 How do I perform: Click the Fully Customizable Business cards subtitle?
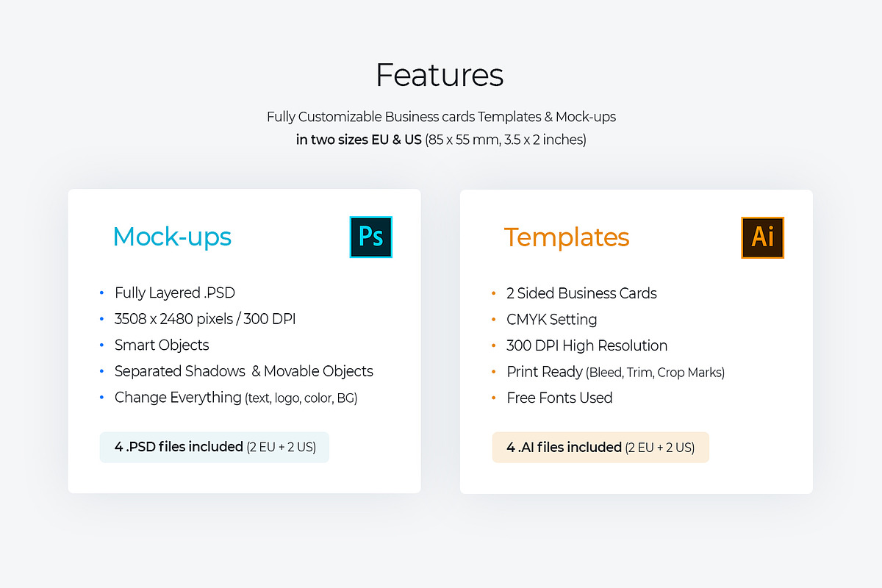pyautogui.click(x=441, y=116)
